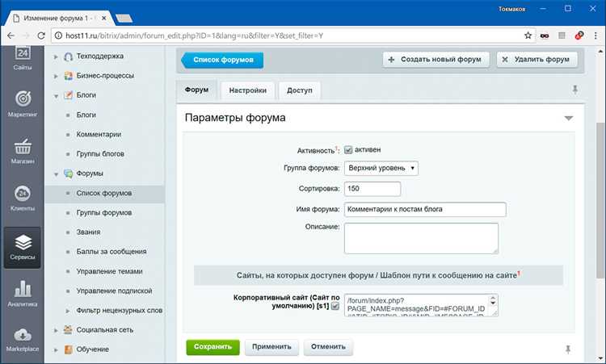The image size is (606, 364).
Task: Click the incognito mask extension icon
Action: [545, 36]
